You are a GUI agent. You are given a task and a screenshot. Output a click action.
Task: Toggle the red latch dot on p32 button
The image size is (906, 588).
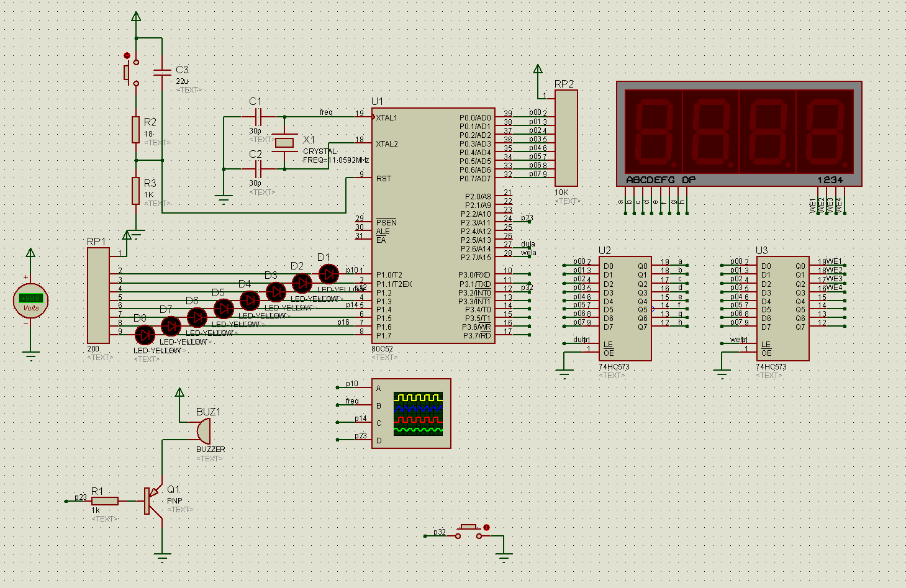tap(486, 528)
